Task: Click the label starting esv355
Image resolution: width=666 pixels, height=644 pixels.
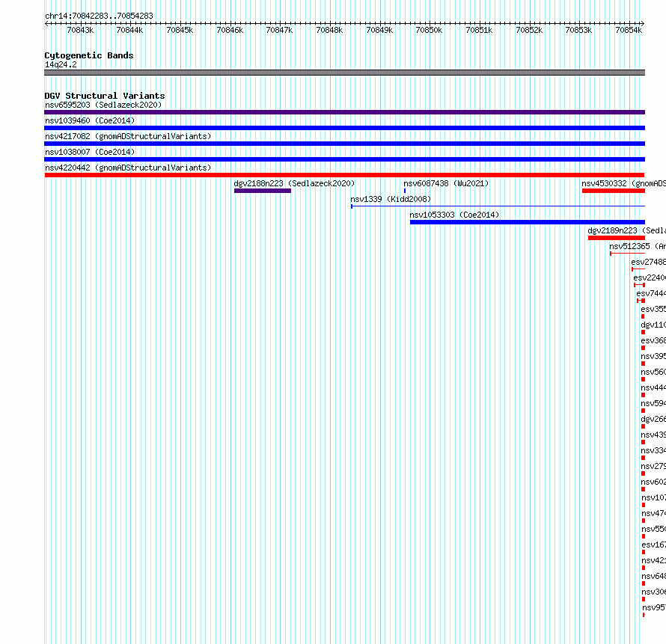Action: coord(653,309)
